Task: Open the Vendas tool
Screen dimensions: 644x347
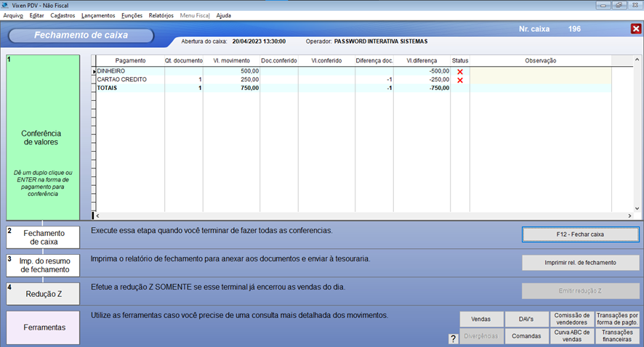Action: click(x=481, y=319)
